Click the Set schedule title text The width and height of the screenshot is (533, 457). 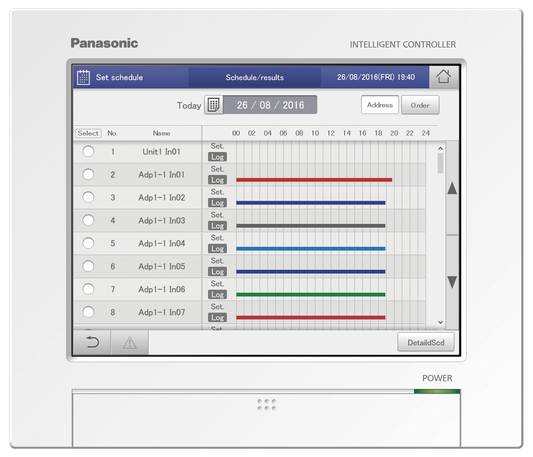(119, 77)
